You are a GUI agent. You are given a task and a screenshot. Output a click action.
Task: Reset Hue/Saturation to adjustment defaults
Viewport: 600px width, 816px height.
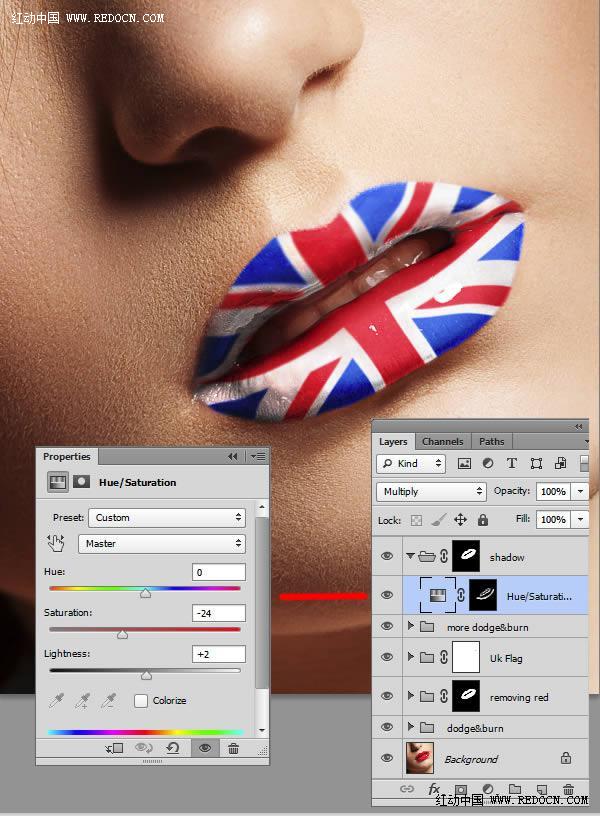(173, 748)
